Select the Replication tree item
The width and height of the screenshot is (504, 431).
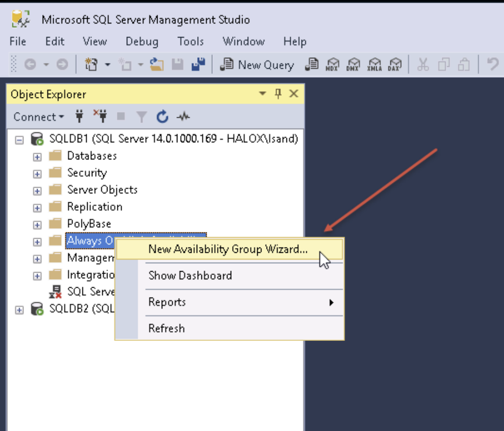coord(95,207)
